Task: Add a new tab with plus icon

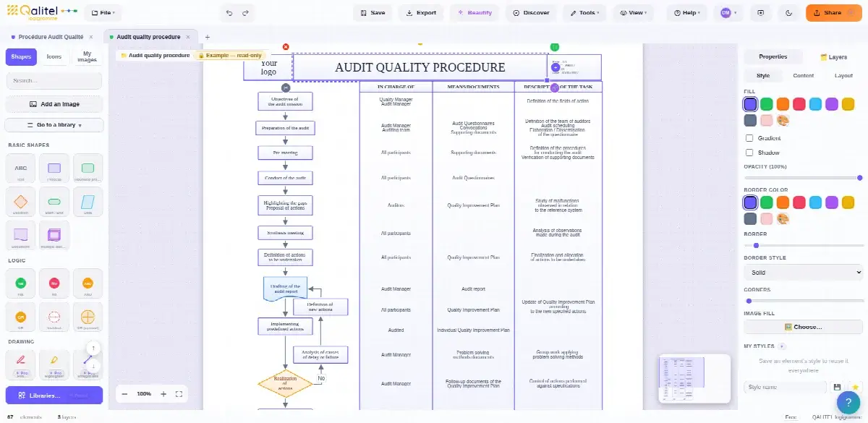Action: pos(208,37)
